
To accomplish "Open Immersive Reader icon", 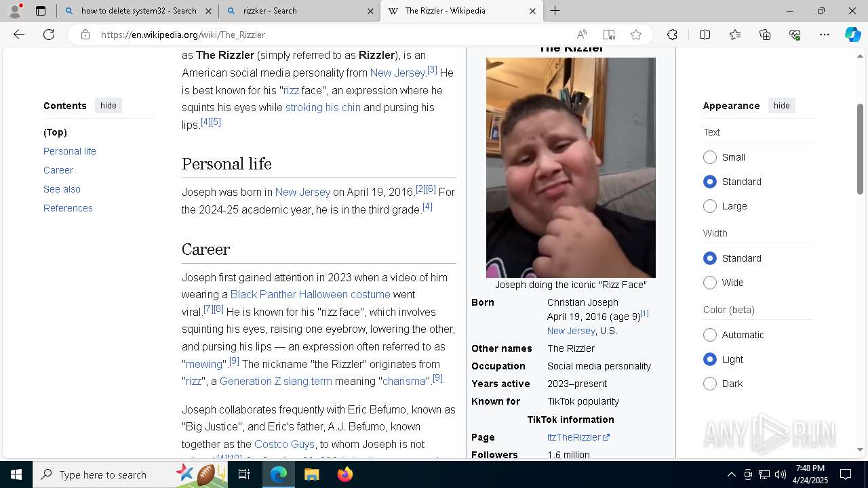I will [x=609, y=35].
